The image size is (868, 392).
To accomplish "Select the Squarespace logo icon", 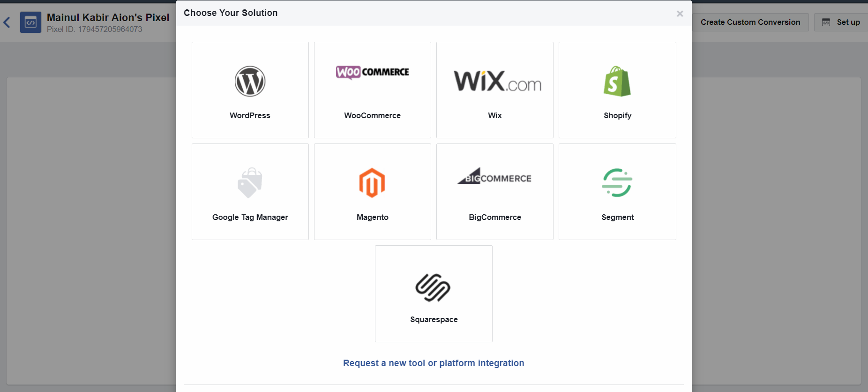I will tap(433, 287).
